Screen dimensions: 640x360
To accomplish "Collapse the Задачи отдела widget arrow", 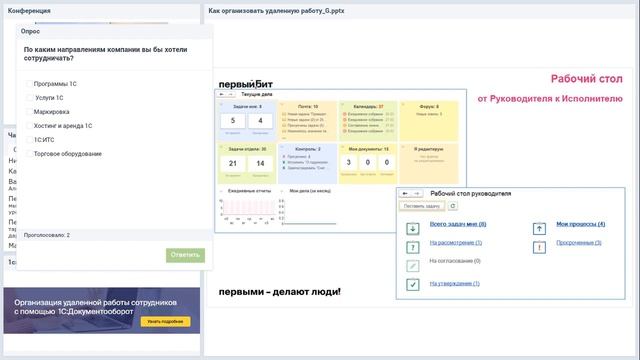I will [x=222, y=147].
